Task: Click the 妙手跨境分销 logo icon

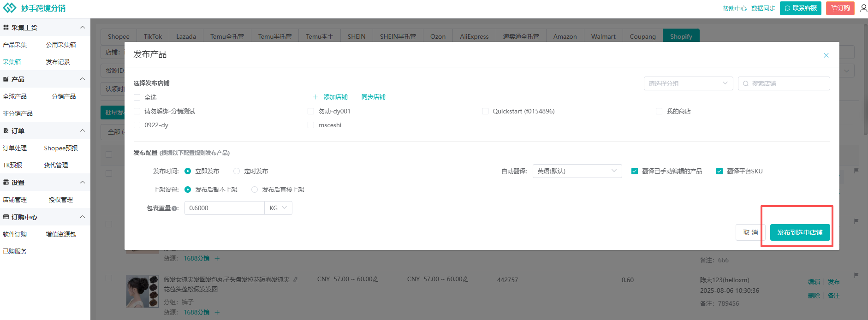Action: 9,8
